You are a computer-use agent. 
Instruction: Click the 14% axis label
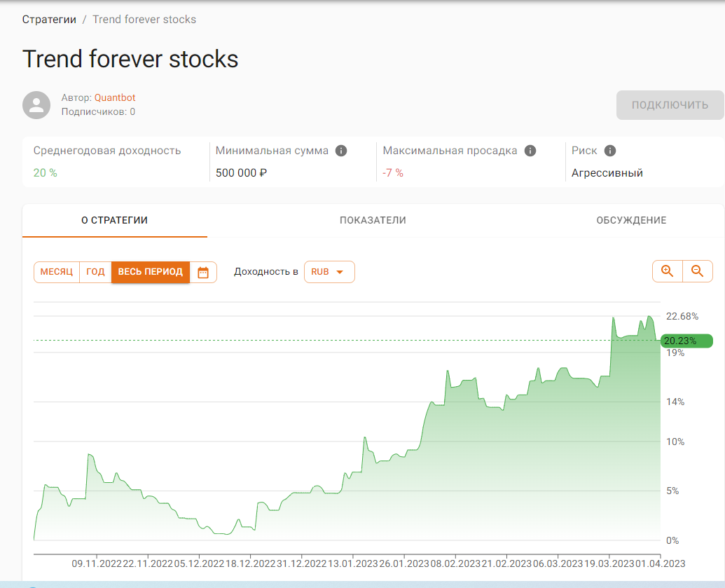click(x=675, y=402)
